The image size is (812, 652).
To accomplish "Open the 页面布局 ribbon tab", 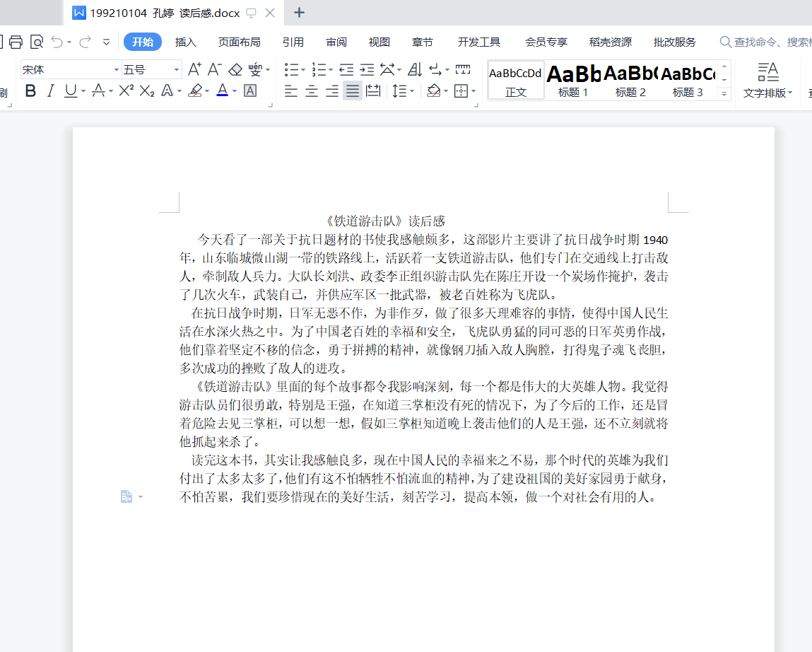I will point(239,42).
